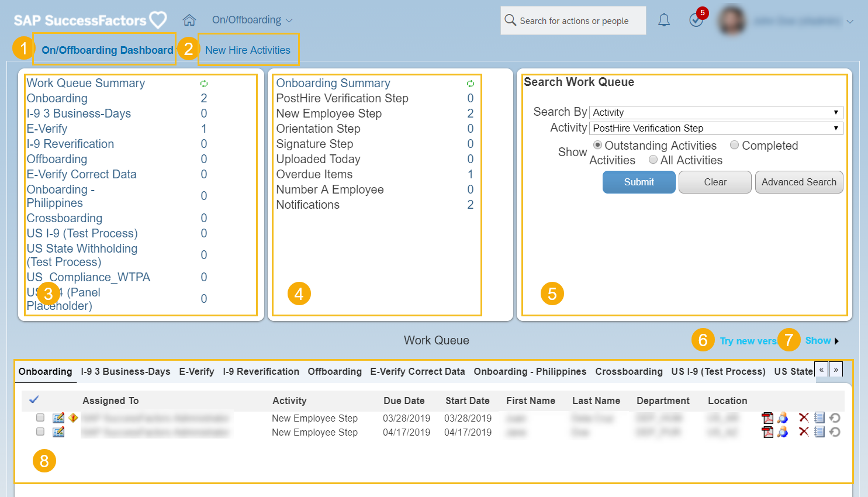
Task: Select the I-9 3 Business-Days queue tab
Action: click(x=126, y=371)
